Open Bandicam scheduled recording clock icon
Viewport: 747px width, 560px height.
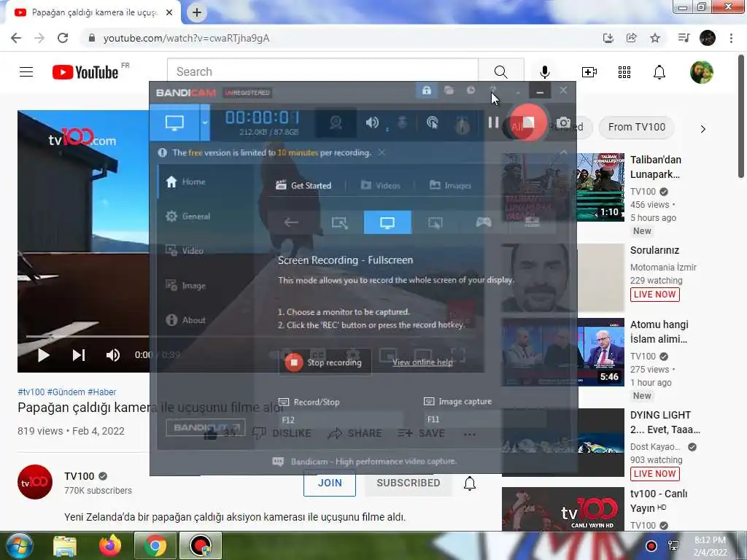[471, 90]
